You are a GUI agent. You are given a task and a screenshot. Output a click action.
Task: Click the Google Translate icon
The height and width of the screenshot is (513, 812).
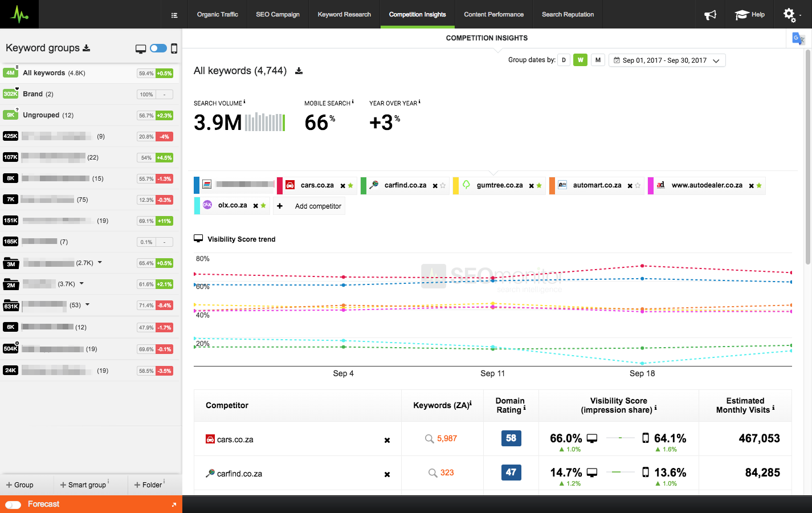[x=798, y=39]
